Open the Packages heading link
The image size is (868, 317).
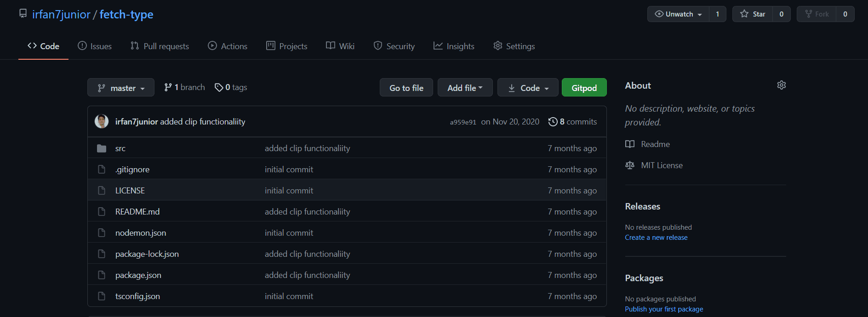click(644, 278)
